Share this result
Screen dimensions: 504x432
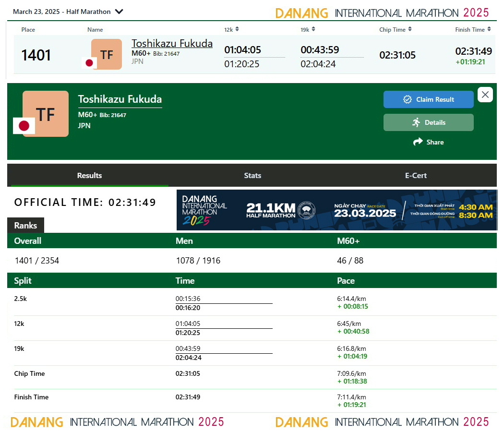[x=428, y=142]
